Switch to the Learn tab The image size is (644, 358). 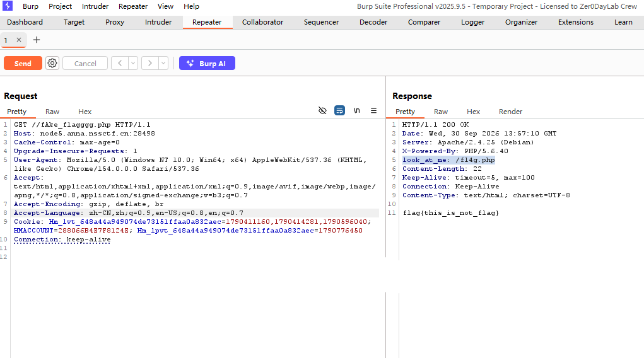pyautogui.click(x=623, y=22)
